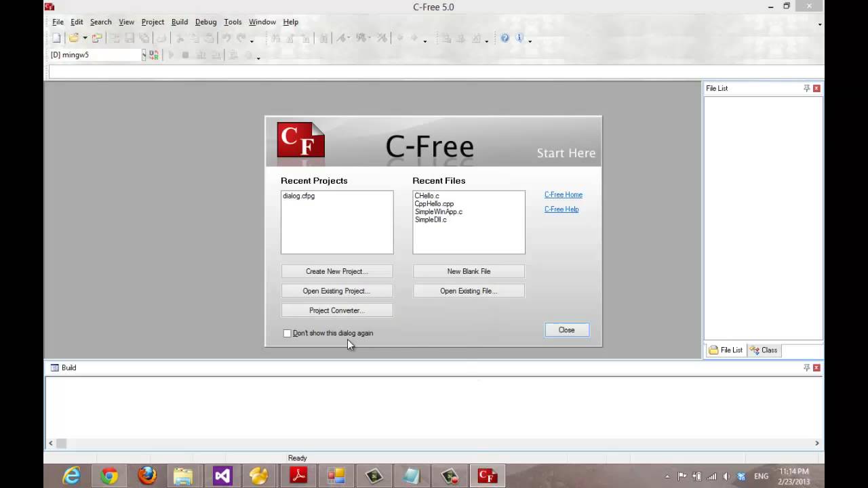The height and width of the screenshot is (488, 868).
Task: Click the Action Center flag tray icon
Action: click(x=682, y=476)
